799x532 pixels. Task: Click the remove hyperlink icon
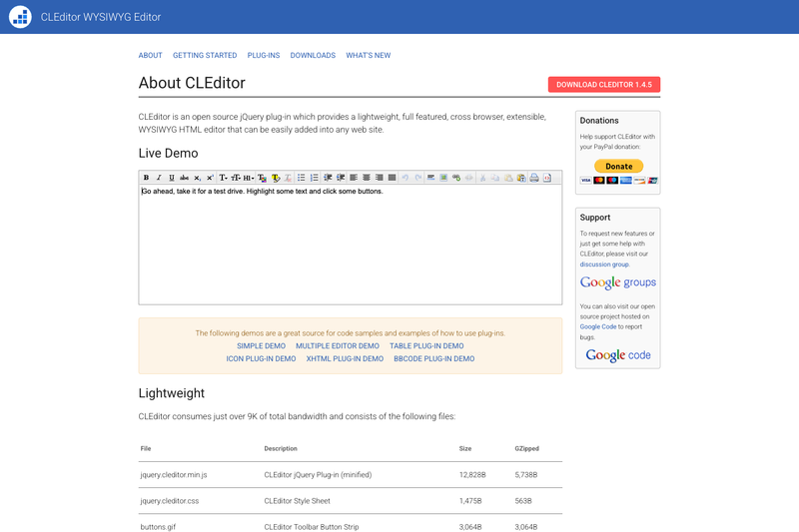(x=469, y=178)
